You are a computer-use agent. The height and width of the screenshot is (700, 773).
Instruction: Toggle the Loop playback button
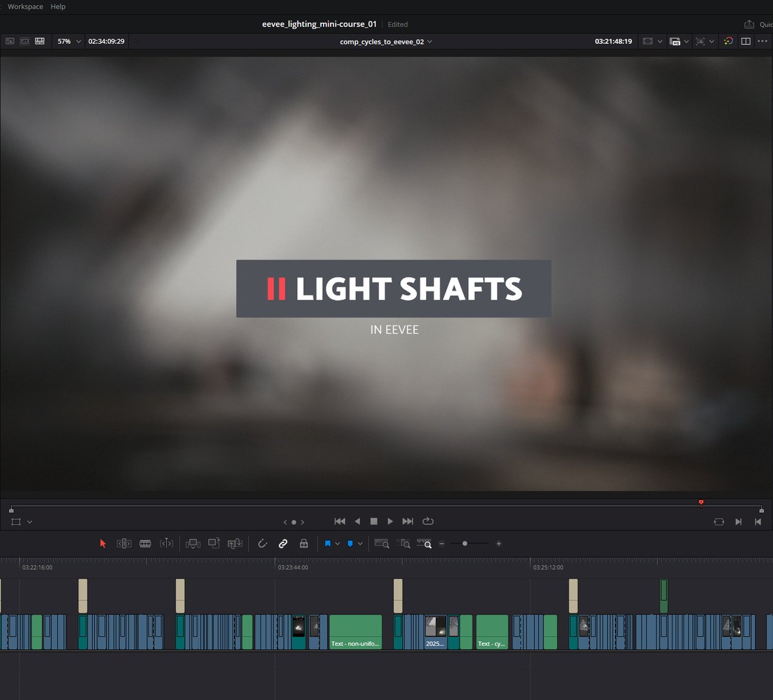[x=428, y=521]
